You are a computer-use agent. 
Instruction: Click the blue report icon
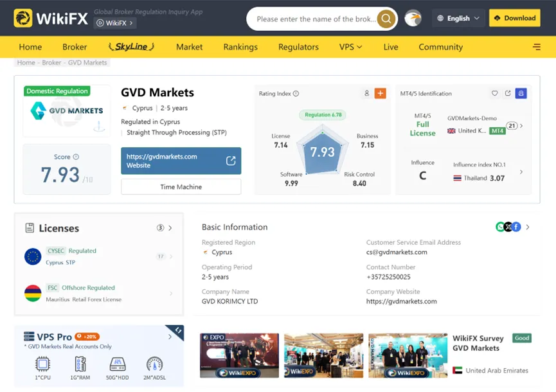[521, 93]
